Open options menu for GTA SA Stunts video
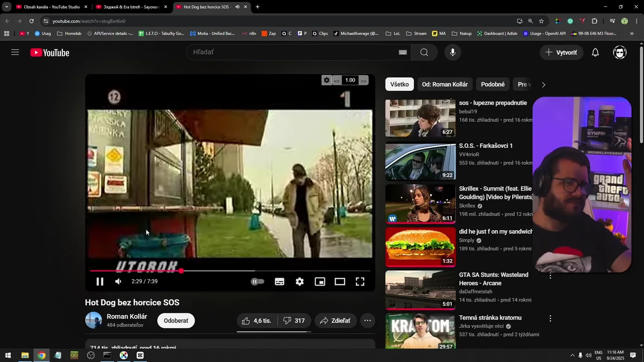The image size is (644, 362). click(x=550, y=276)
